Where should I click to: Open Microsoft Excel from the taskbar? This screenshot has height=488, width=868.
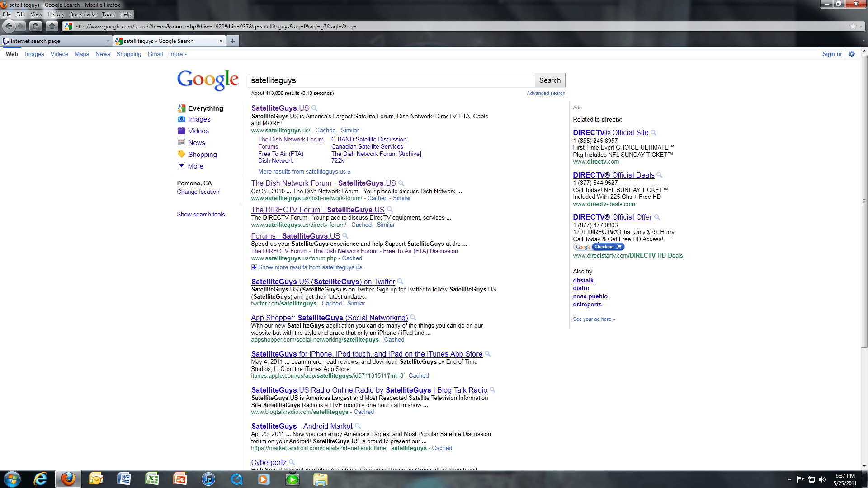[x=152, y=479]
